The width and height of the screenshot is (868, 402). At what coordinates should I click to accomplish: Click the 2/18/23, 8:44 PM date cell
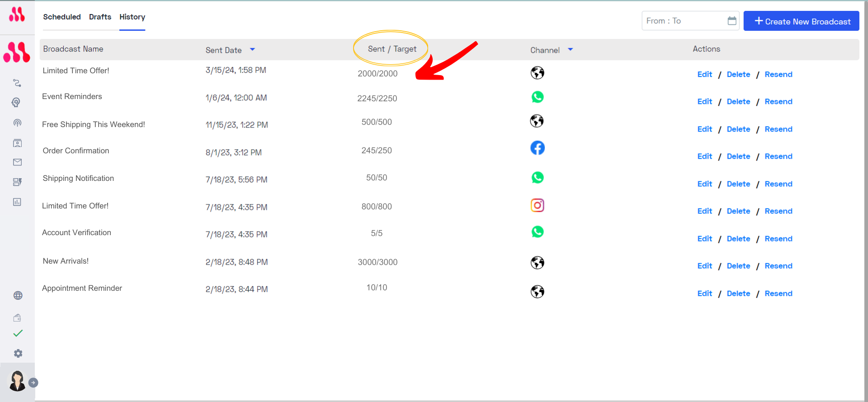pos(236,289)
